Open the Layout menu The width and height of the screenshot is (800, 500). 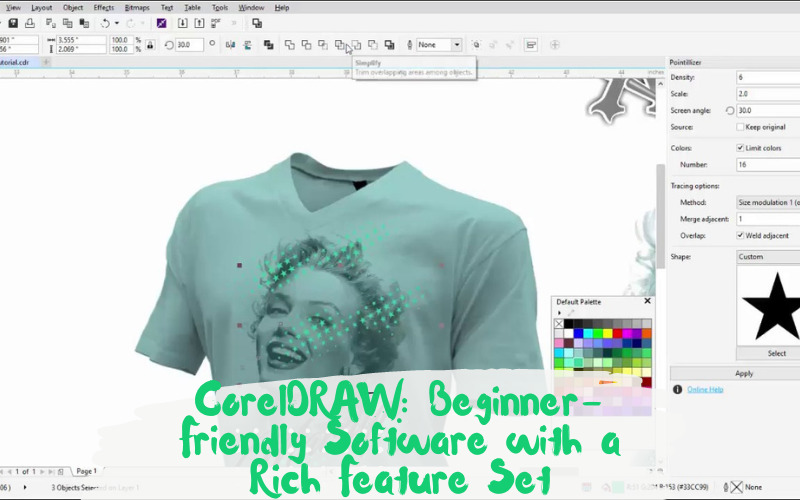[x=41, y=8]
